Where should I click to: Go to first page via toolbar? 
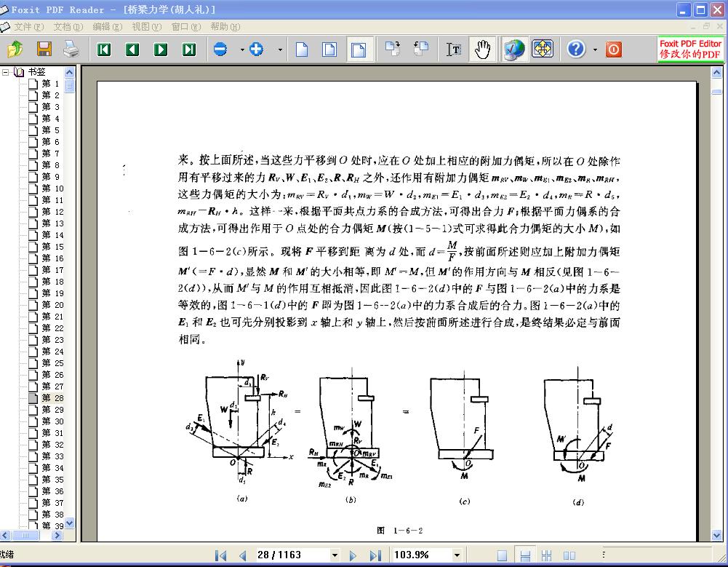[104, 49]
